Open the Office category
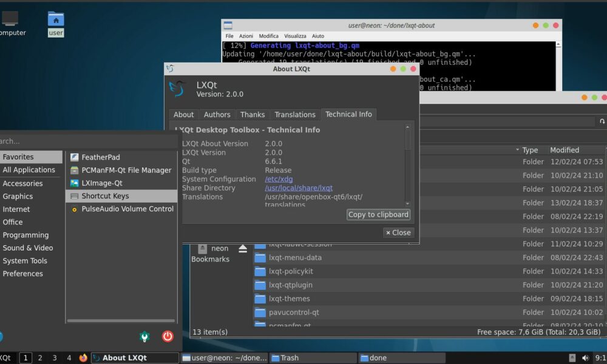Screen dimensions: 607x364 pos(31,222)
